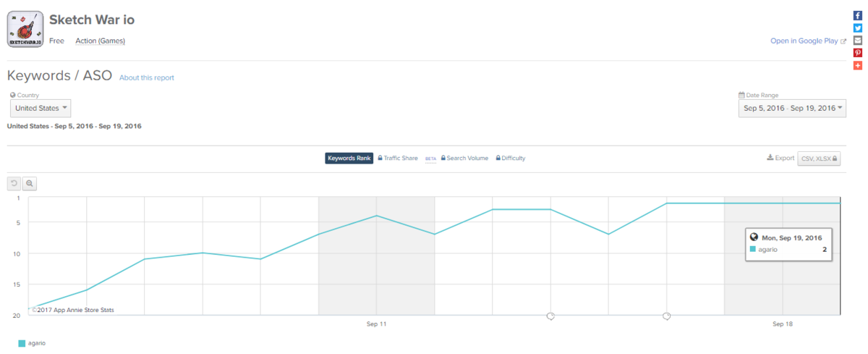Click the second event marker on chart axis
Viewport: 868px width, 354px height.
666,316
